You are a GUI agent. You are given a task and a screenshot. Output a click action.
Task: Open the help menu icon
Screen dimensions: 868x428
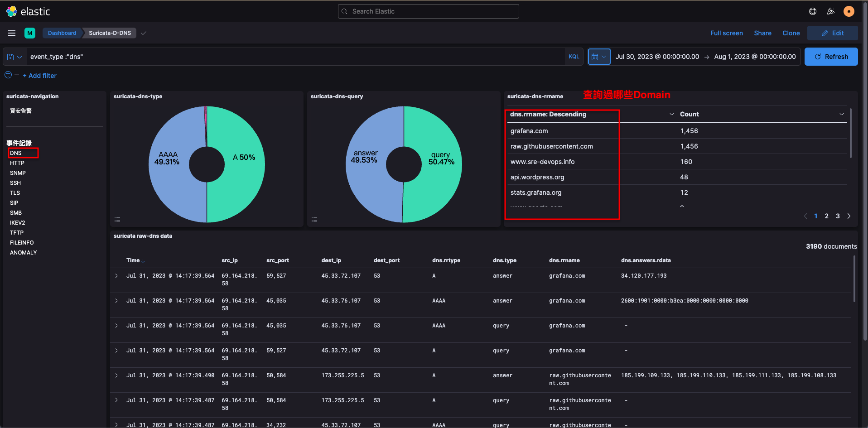click(813, 11)
